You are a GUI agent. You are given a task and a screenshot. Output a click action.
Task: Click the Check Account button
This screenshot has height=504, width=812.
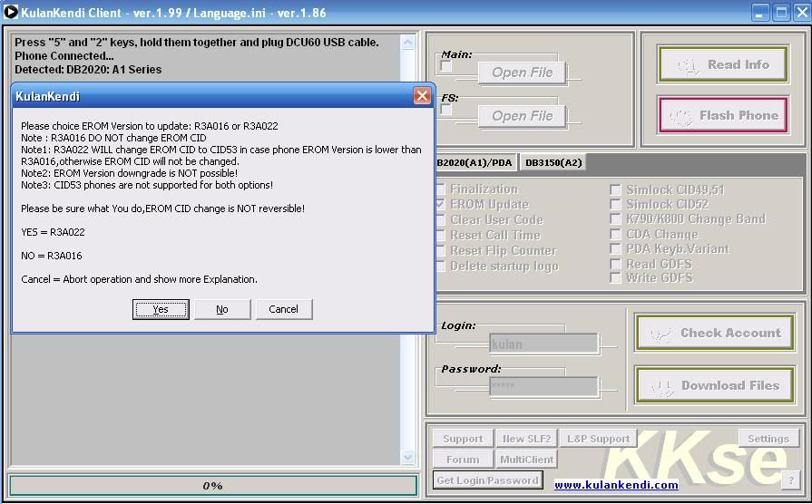point(715,333)
